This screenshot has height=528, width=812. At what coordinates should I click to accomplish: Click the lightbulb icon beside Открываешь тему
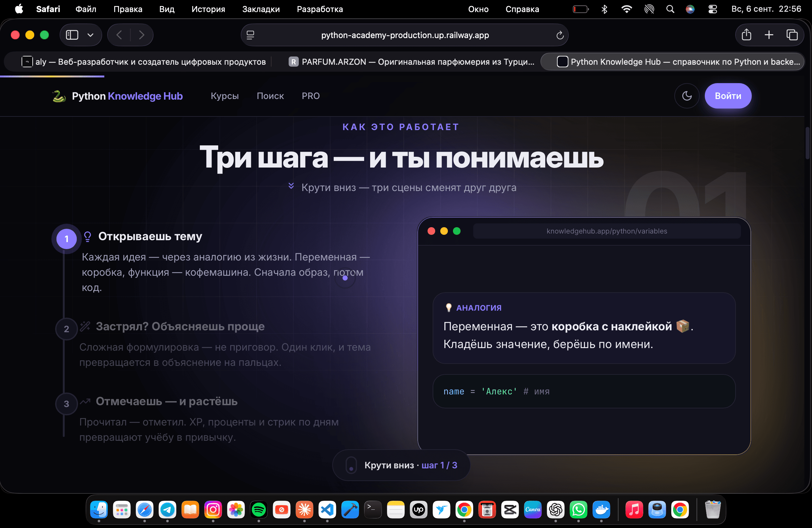click(x=87, y=236)
